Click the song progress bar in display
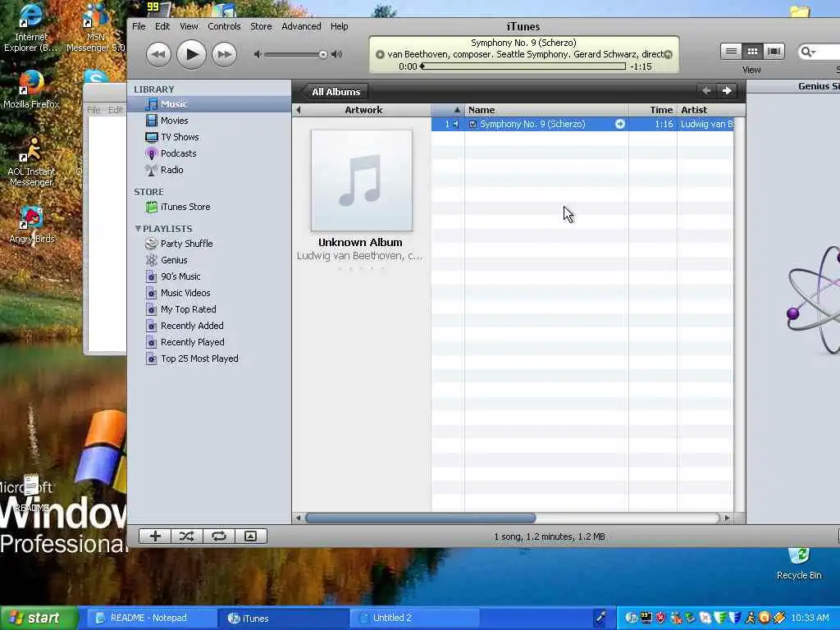Viewport: 840px width, 630px height. pos(523,66)
